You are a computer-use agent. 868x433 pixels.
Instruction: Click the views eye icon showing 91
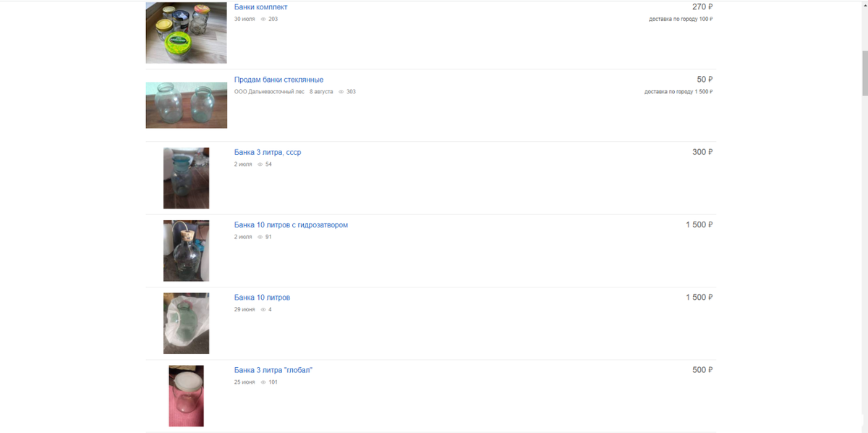coord(260,237)
